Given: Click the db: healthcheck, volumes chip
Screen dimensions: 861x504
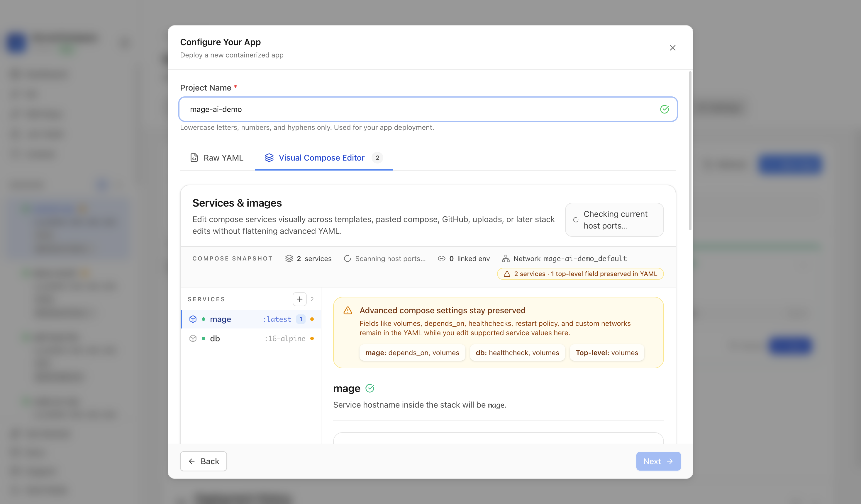Looking at the screenshot, I should 517,353.
